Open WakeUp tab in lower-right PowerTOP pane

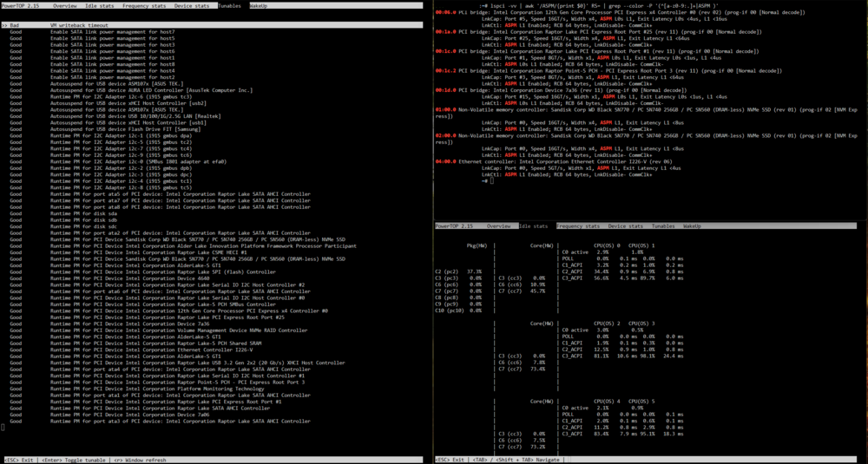(x=692, y=226)
